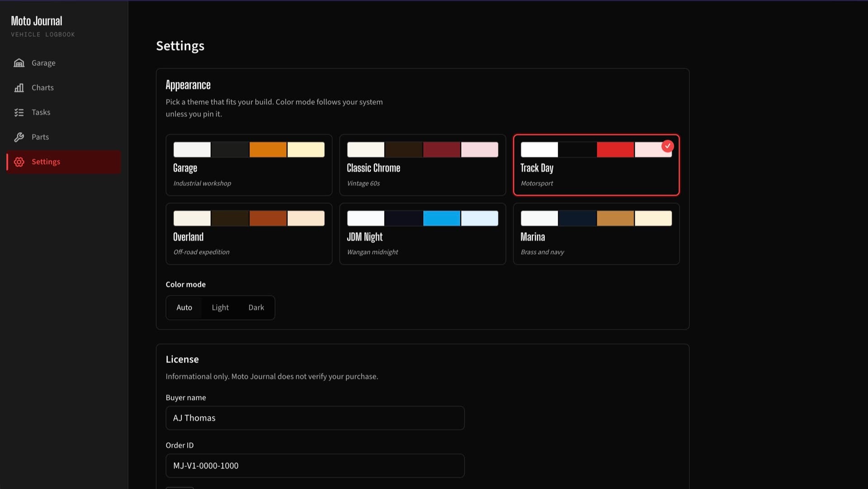Click the pale yellow swatch in Garage
The height and width of the screenshot is (489, 868).
pos(306,150)
